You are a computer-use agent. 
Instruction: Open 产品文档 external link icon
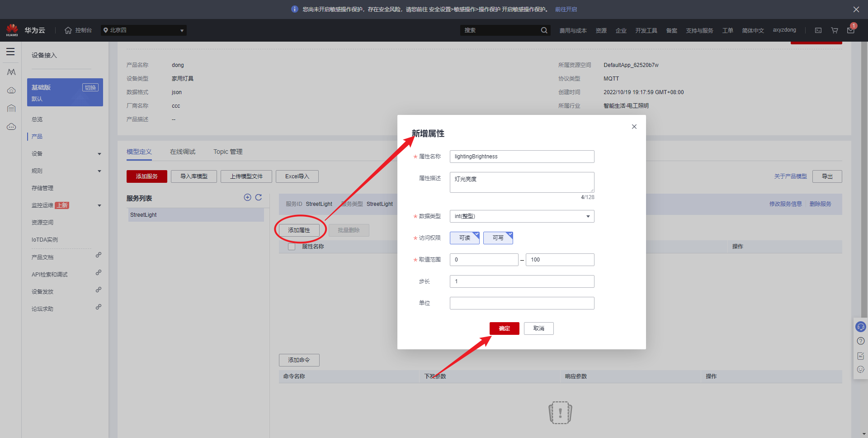(99, 255)
